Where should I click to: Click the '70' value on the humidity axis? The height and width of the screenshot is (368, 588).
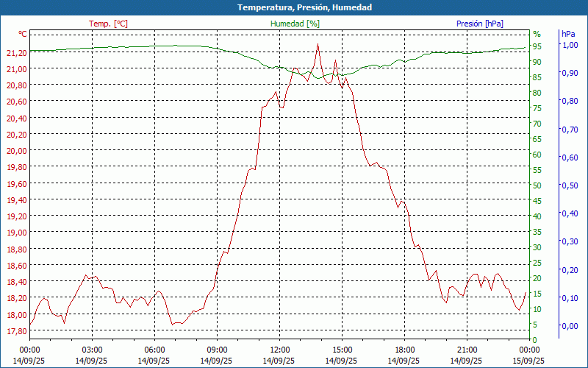537,124
